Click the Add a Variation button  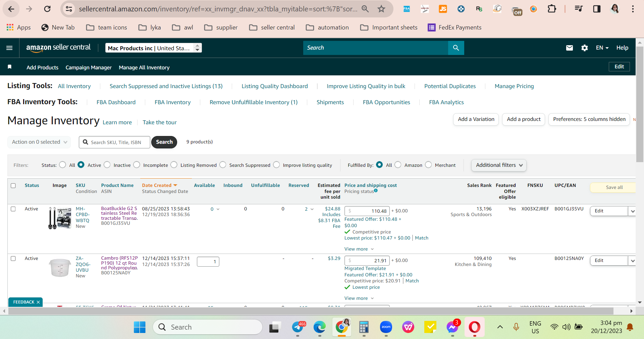point(476,119)
